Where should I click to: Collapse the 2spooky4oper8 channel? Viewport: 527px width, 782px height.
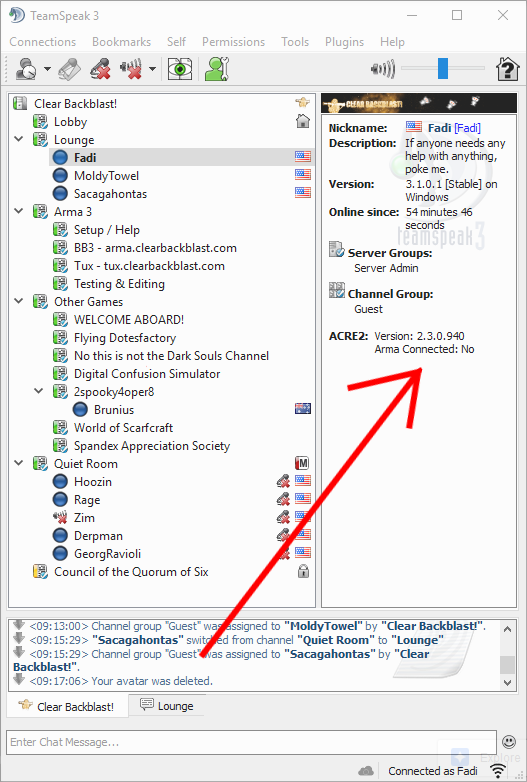pyautogui.click(x=38, y=391)
